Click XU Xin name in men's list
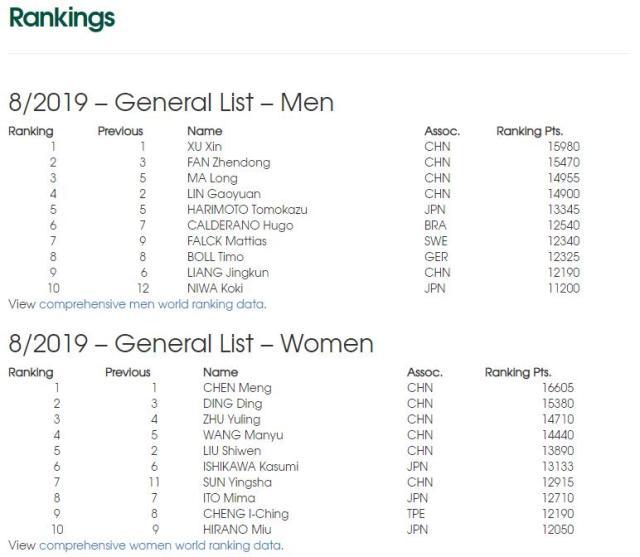 pyautogui.click(x=204, y=146)
